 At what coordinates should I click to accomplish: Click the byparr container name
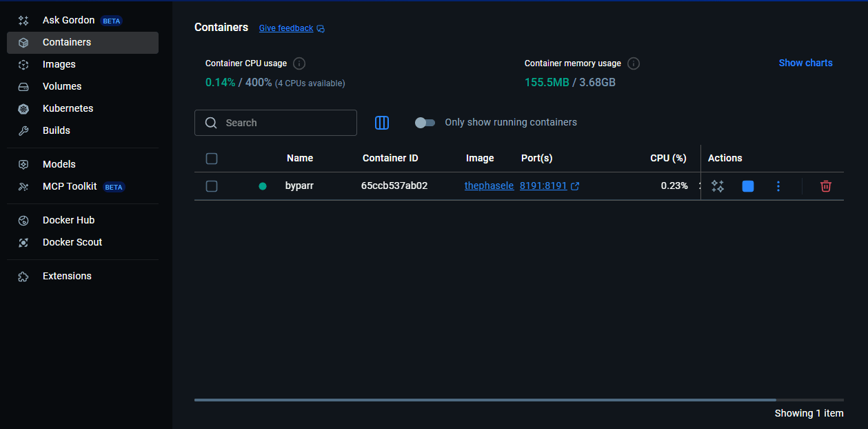[299, 186]
